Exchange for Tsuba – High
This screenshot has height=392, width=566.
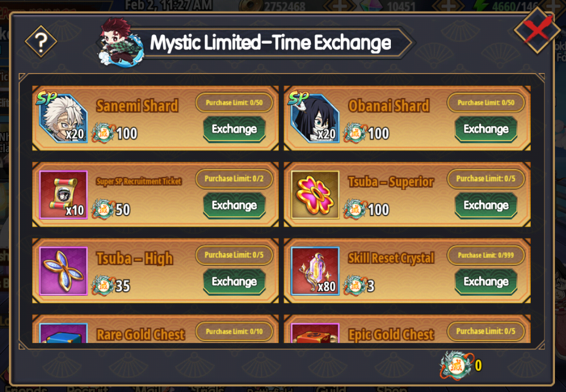pyautogui.click(x=234, y=282)
